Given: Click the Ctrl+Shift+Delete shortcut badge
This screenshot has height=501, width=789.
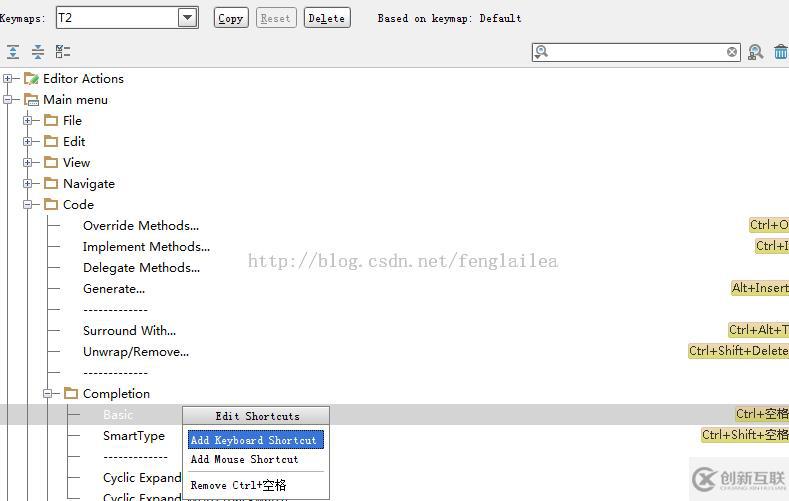Looking at the screenshot, I should [x=738, y=351].
